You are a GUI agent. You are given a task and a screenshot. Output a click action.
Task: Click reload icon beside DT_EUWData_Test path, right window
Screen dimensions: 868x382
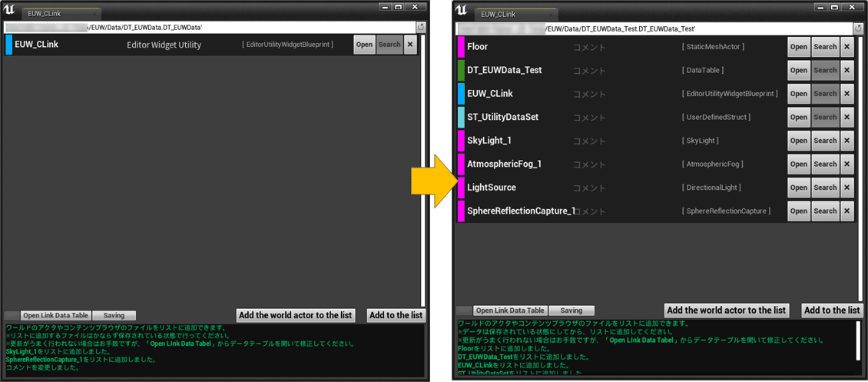(857, 27)
